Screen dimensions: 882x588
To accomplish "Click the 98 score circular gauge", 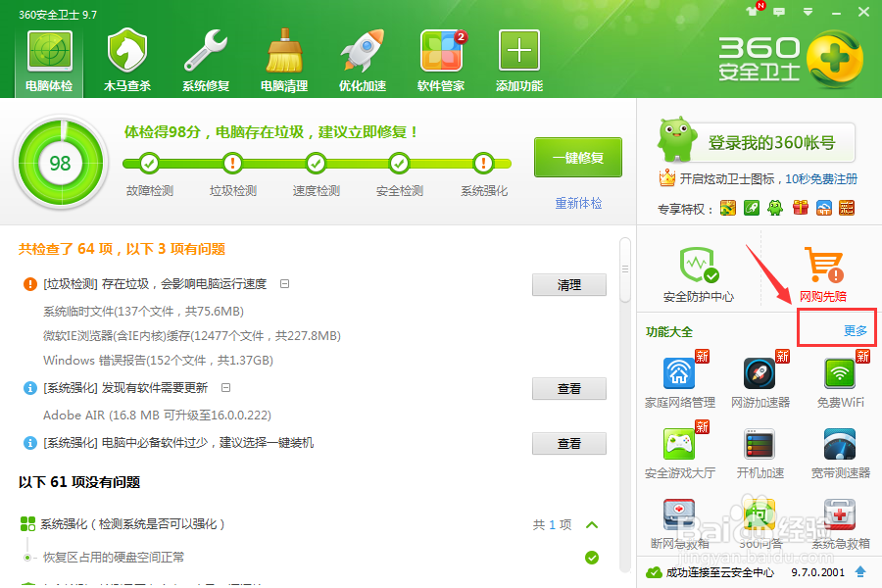I will (60, 163).
